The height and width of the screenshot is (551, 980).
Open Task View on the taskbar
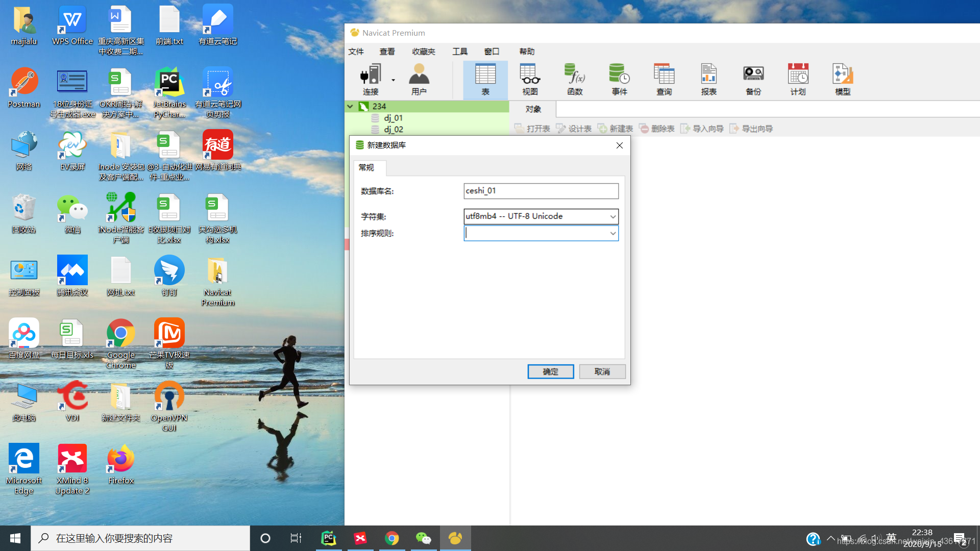point(296,538)
